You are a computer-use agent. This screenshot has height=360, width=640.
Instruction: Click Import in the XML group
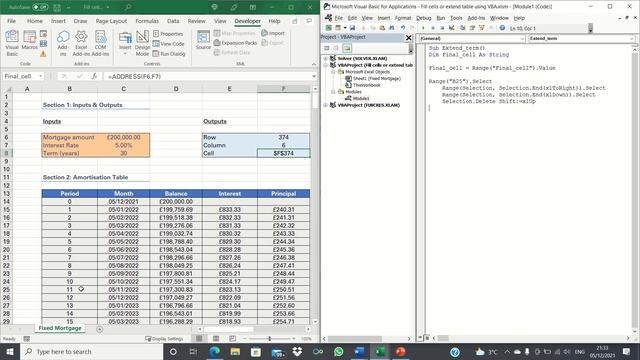point(273,33)
